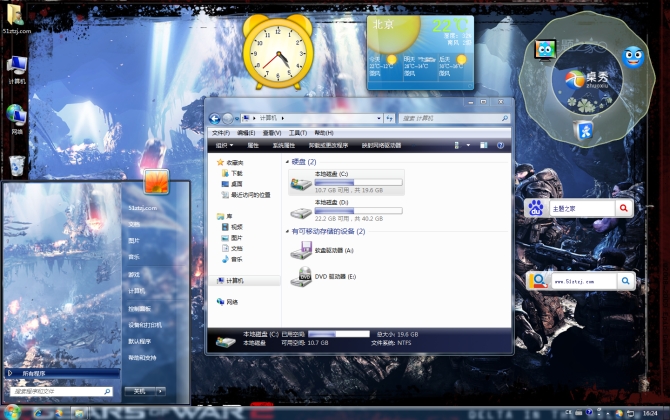Select 网络 in Explorer navigation pane
670x420 pixels.
click(227, 302)
